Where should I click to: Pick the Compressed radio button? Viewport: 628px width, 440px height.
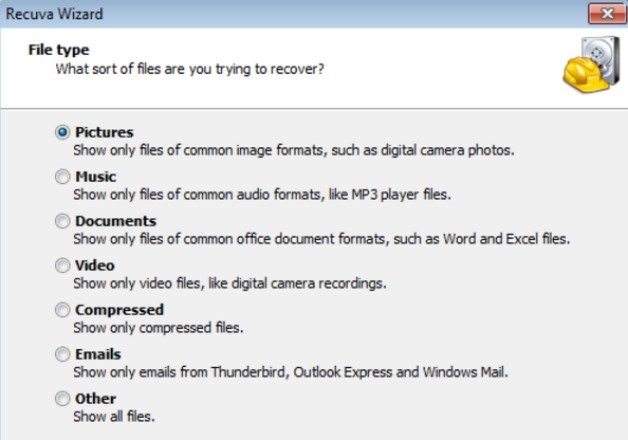click(62, 310)
